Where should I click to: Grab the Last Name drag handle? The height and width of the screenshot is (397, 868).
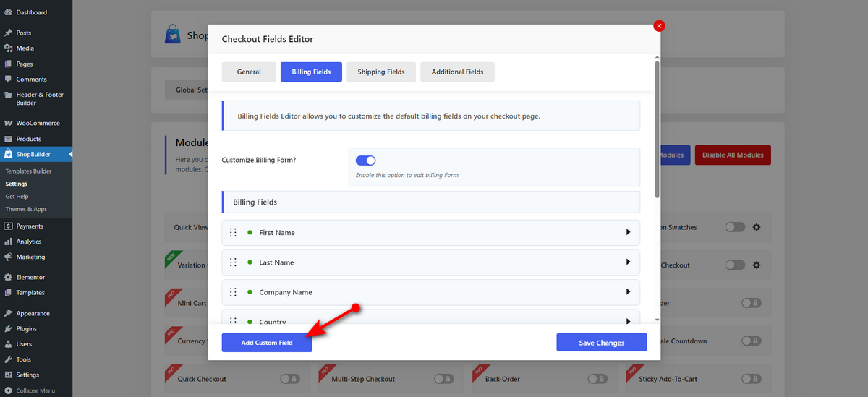click(233, 262)
